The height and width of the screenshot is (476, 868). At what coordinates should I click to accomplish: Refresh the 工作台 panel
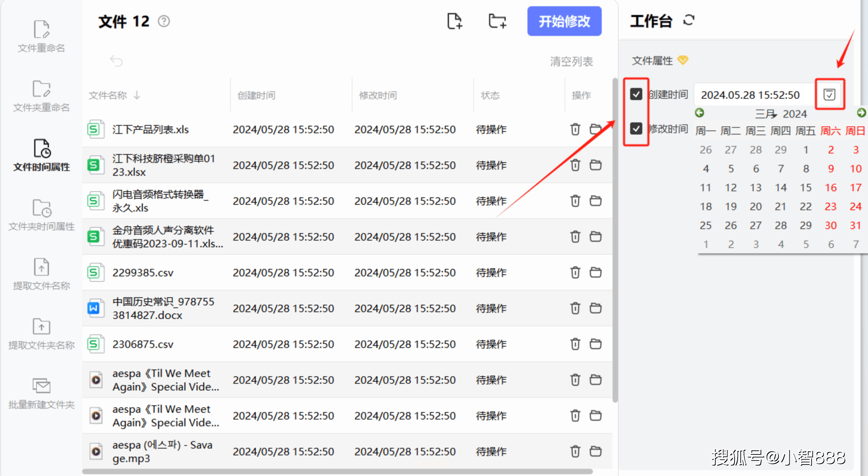(689, 20)
